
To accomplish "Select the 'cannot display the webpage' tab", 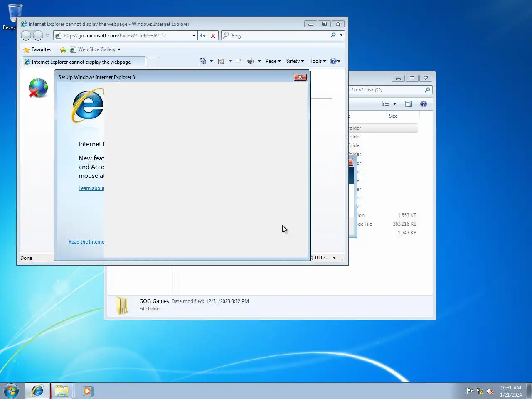I will point(83,62).
